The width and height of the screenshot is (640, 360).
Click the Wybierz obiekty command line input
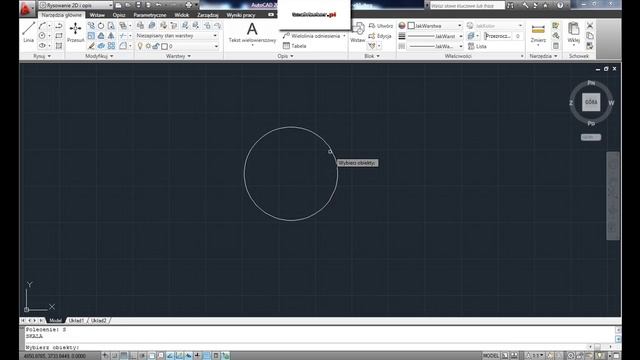click(x=306, y=347)
